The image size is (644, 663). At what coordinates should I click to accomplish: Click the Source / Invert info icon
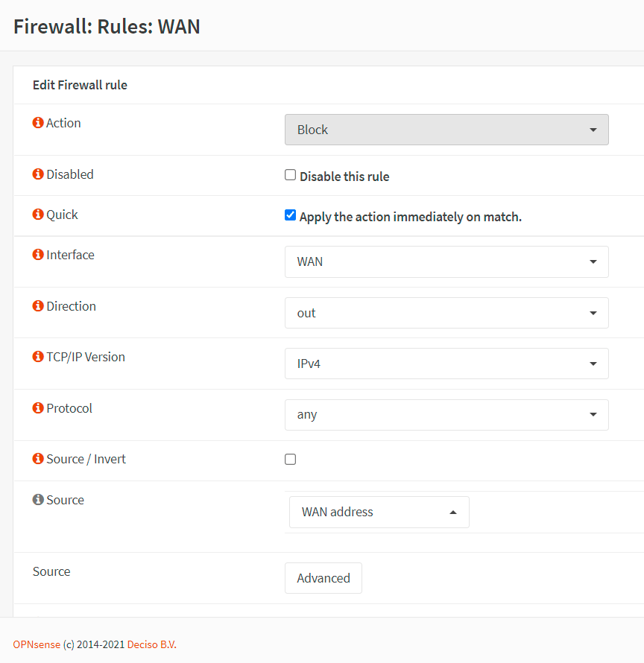pos(38,459)
